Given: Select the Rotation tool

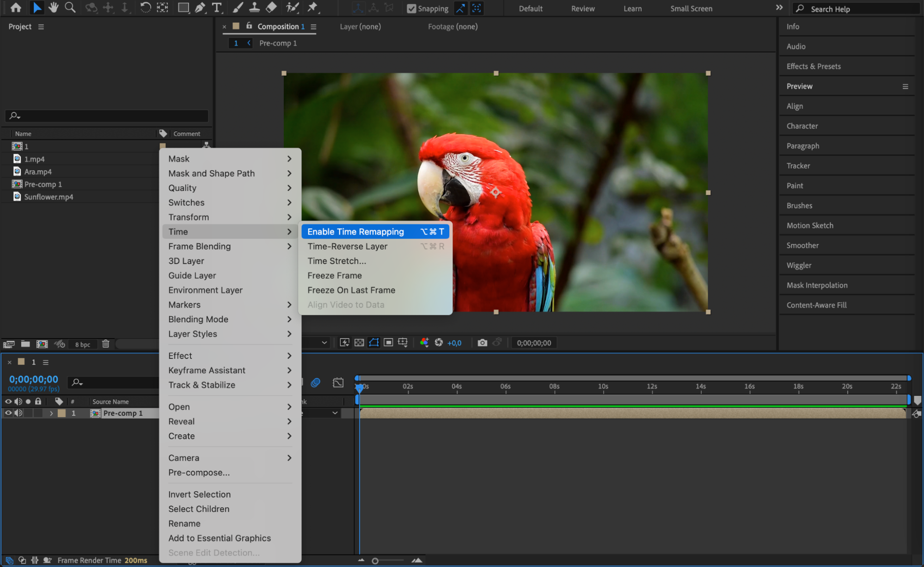Looking at the screenshot, I should tap(145, 7).
